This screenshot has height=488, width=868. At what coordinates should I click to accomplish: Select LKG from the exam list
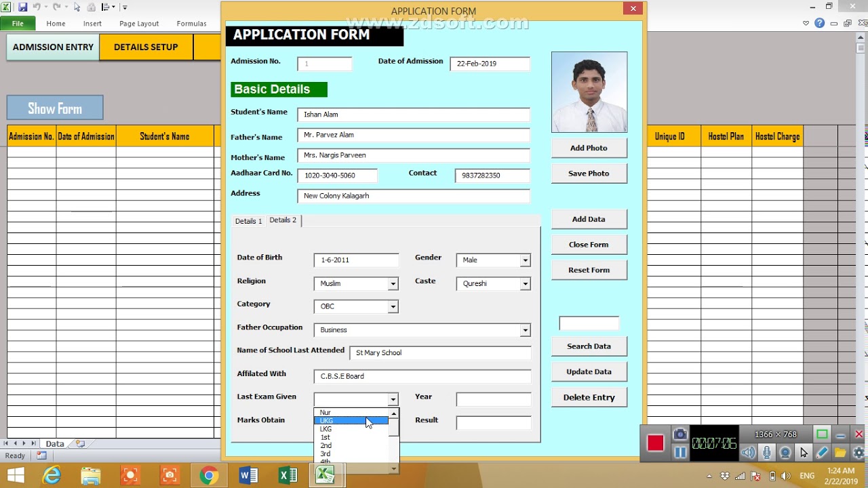(351, 429)
